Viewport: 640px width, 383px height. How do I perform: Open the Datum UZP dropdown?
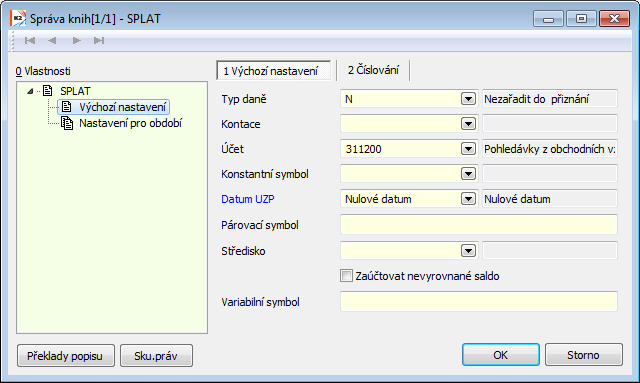click(468, 199)
